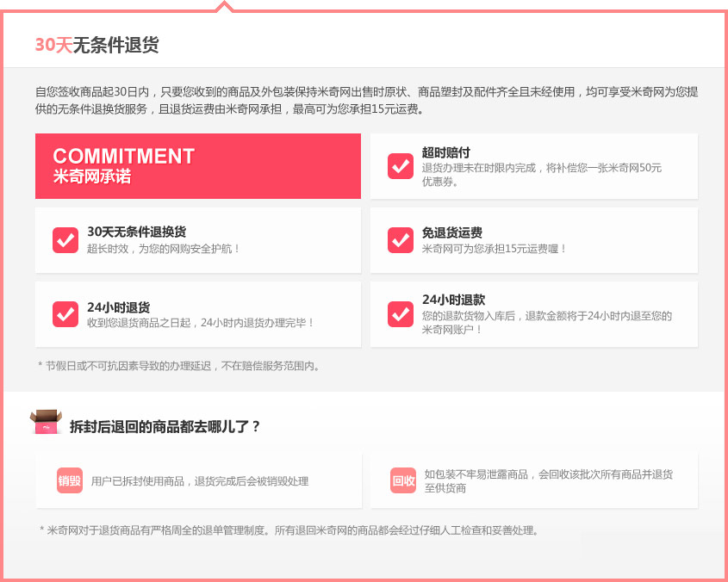
Task: Click the COMMITMENT 米奇网承诺 banner
Action: tap(198, 166)
